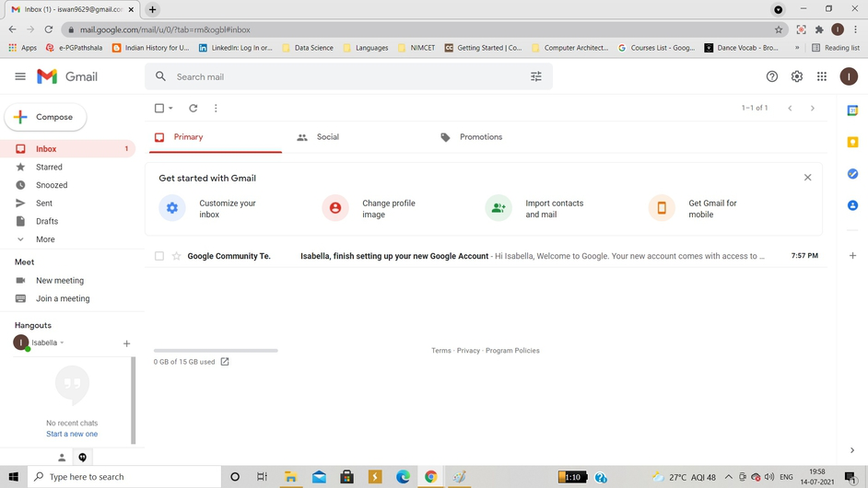The height and width of the screenshot is (488, 868).
Task: Open the Program Policies link
Action: 512,350
